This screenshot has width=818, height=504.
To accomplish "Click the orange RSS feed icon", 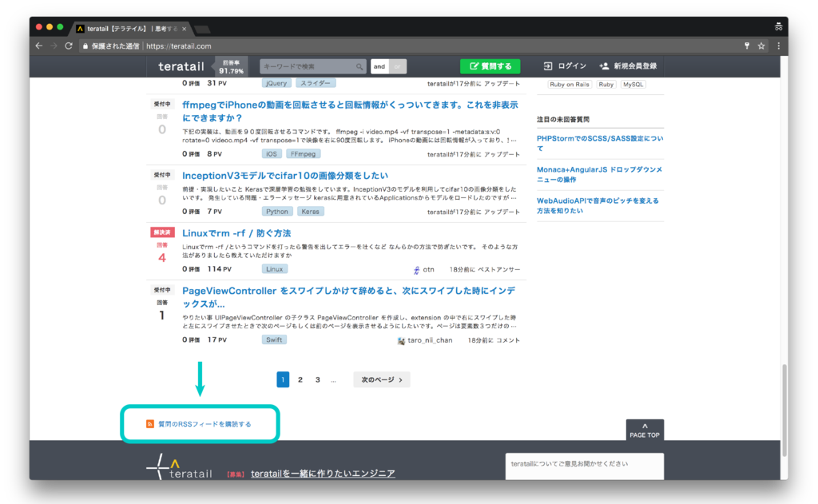I will coord(149,423).
